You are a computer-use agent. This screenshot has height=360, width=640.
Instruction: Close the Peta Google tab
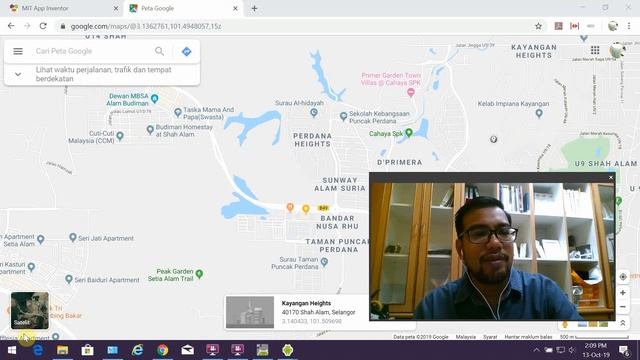pyautogui.click(x=235, y=8)
